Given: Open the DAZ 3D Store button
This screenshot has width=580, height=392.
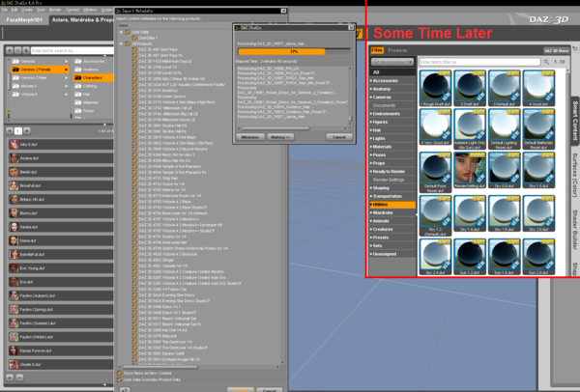Looking at the screenshot, I should [557, 50].
